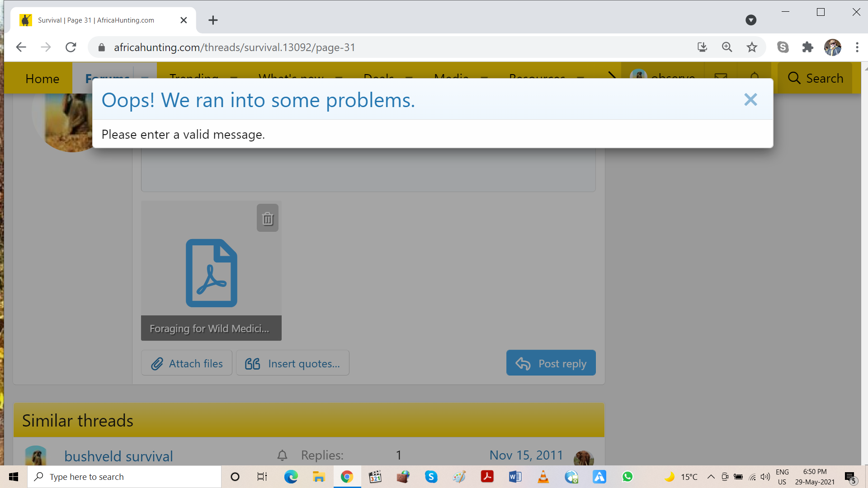The width and height of the screenshot is (868, 488).
Task: Click the address bar URL
Action: tap(234, 47)
